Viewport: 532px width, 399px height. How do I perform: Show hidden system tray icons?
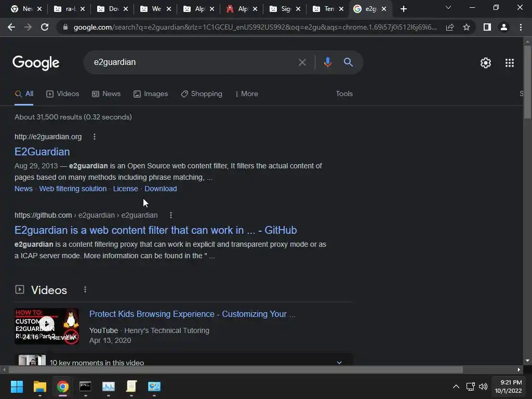point(456,387)
